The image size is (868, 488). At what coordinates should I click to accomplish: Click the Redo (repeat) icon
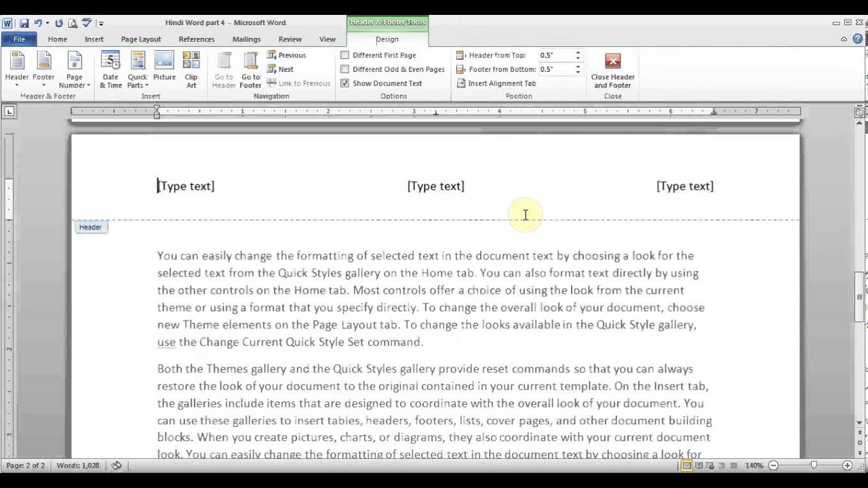59,23
